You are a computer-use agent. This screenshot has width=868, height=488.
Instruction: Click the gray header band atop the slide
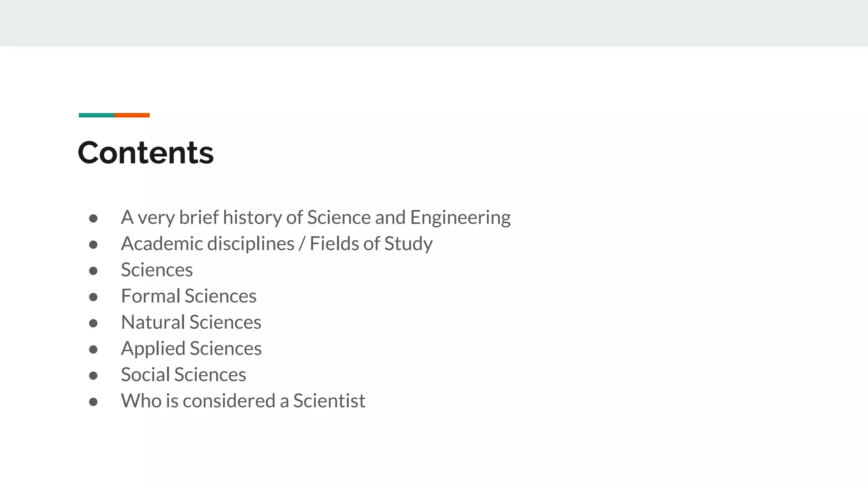434,23
